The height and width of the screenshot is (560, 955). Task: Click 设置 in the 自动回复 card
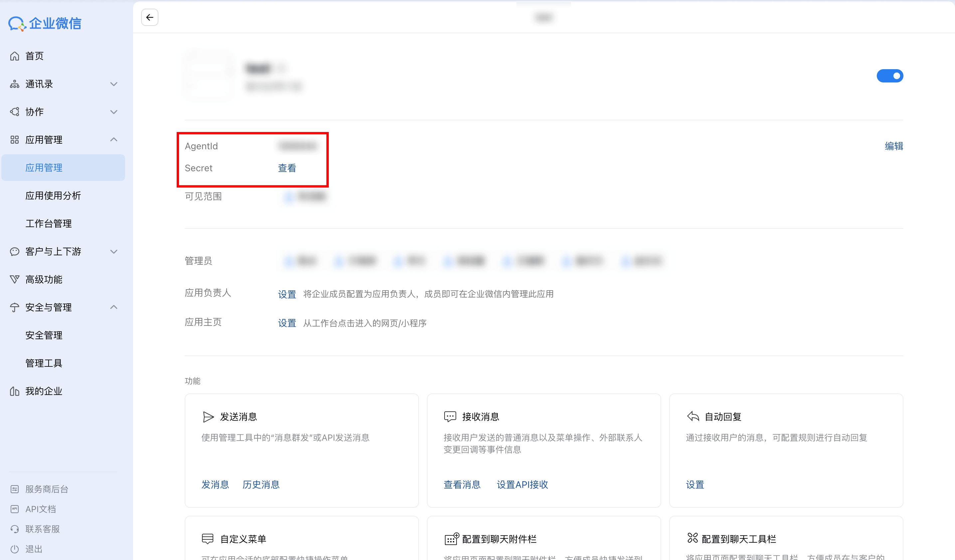pyautogui.click(x=695, y=485)
